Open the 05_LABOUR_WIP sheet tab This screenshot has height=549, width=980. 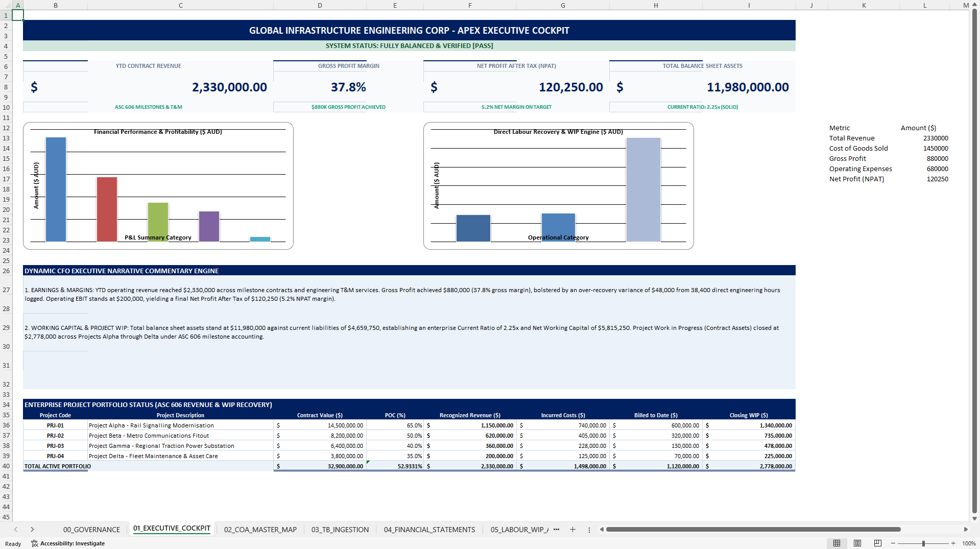pyautogui.click(x=519, y=530)
